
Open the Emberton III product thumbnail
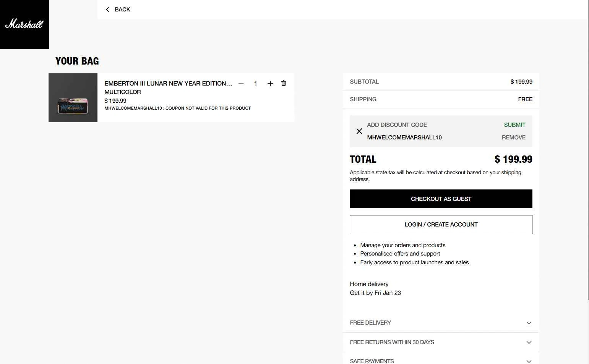point(73,98)
